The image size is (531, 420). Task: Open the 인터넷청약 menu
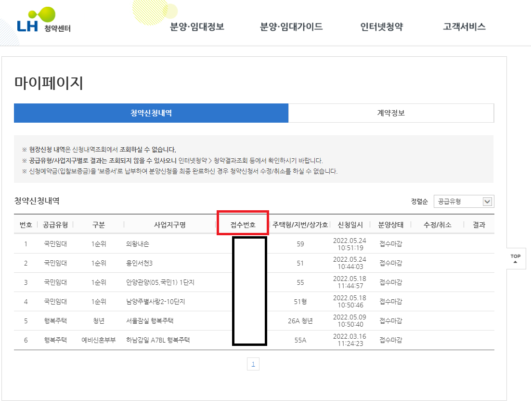pos(382,27)
